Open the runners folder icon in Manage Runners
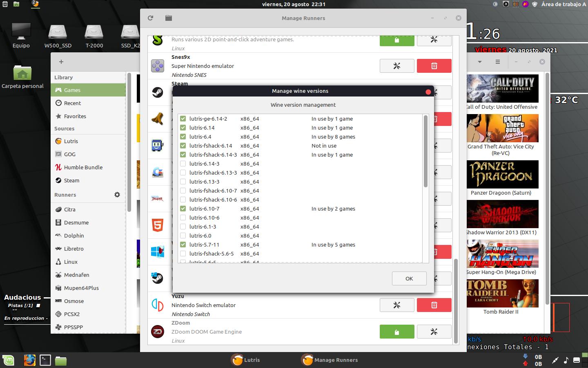The image size is (588, 368). coord(168,18)
